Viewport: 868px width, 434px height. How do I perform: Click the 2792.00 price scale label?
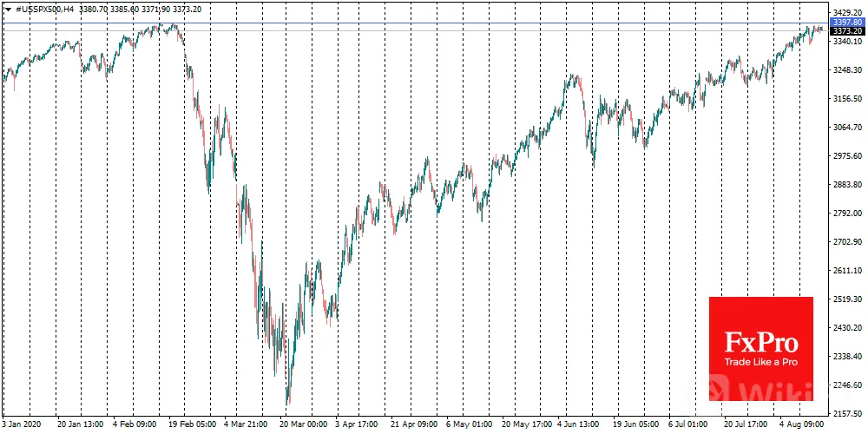847,213
